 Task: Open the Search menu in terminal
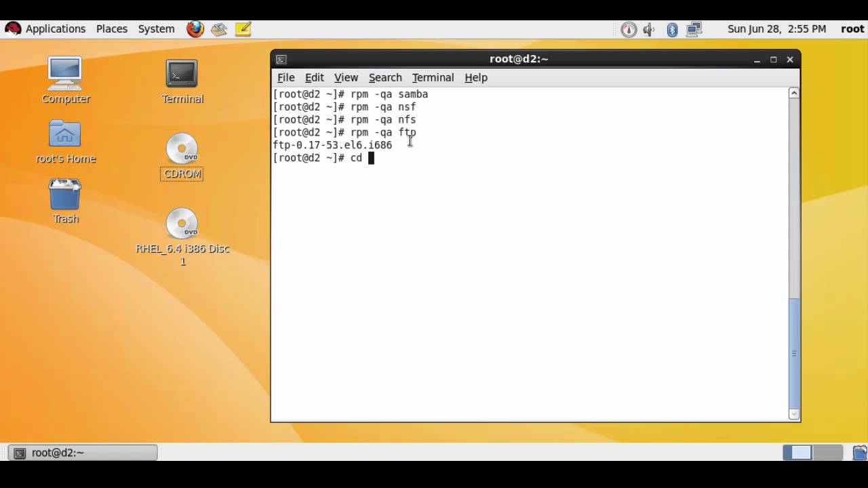point(385,77)
